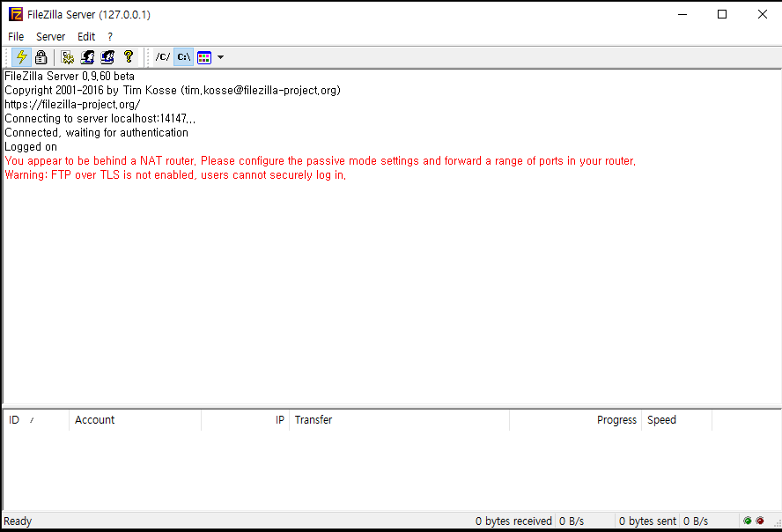Click the user list sorting grid icon
The image size is (782, 532).
point(204,57)
